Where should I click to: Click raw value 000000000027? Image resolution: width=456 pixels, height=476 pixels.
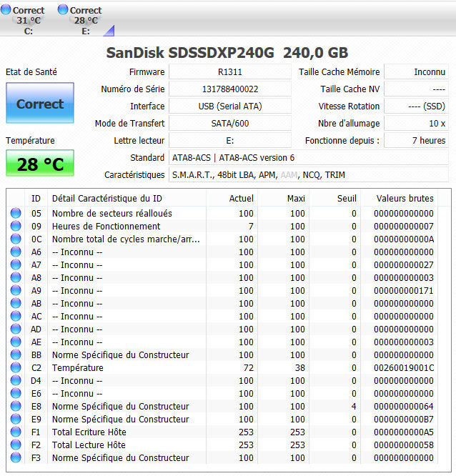[404, 264]
